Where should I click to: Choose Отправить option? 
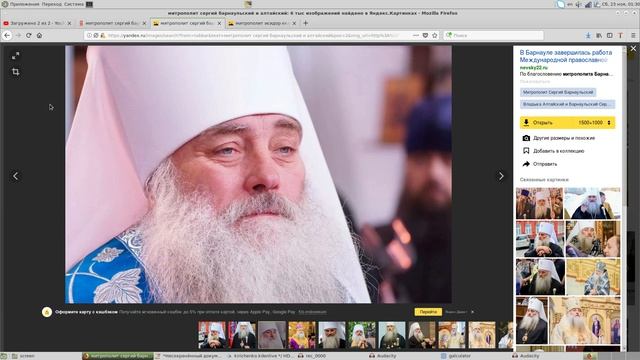tap(545, 164)
